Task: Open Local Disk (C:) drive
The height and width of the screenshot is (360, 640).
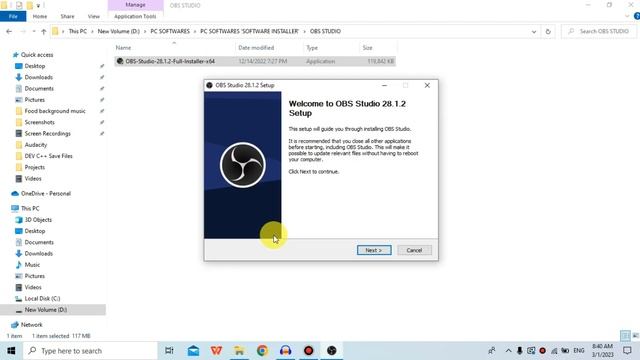Action: [x=42, y=298]
